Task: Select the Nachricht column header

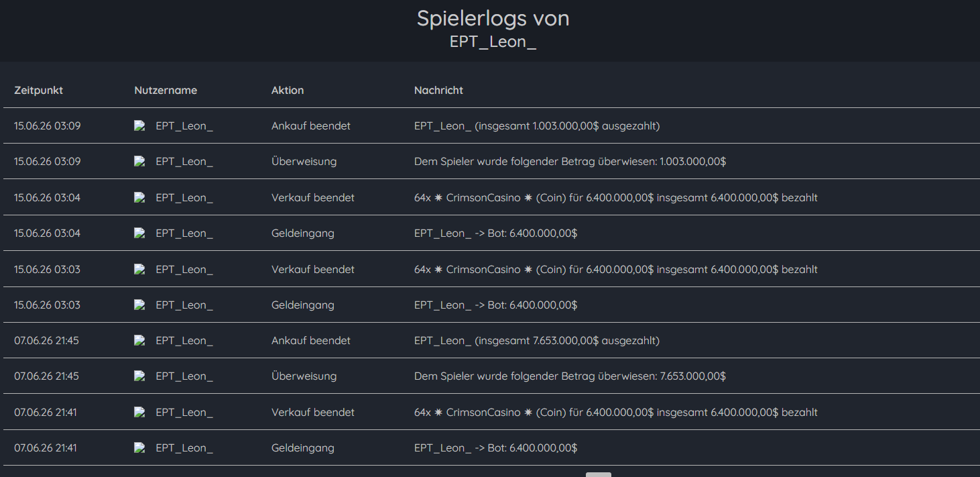Action: pyautogui.click(x=438, y=90)
